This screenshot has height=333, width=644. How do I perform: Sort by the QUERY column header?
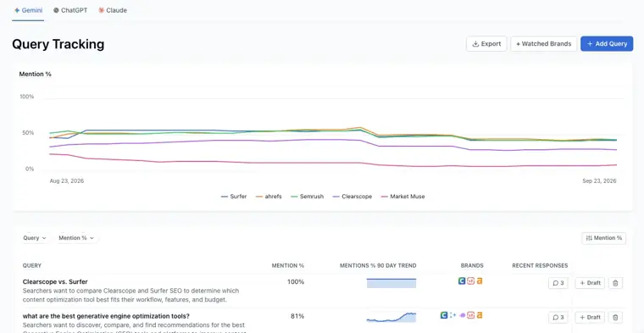(x=32, y=266)
